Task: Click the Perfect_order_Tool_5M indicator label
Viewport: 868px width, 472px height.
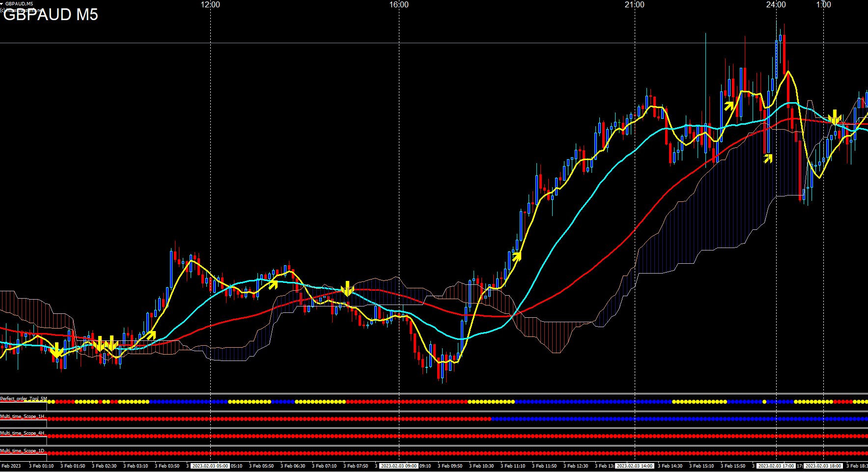Action: (x=24, y=399)
